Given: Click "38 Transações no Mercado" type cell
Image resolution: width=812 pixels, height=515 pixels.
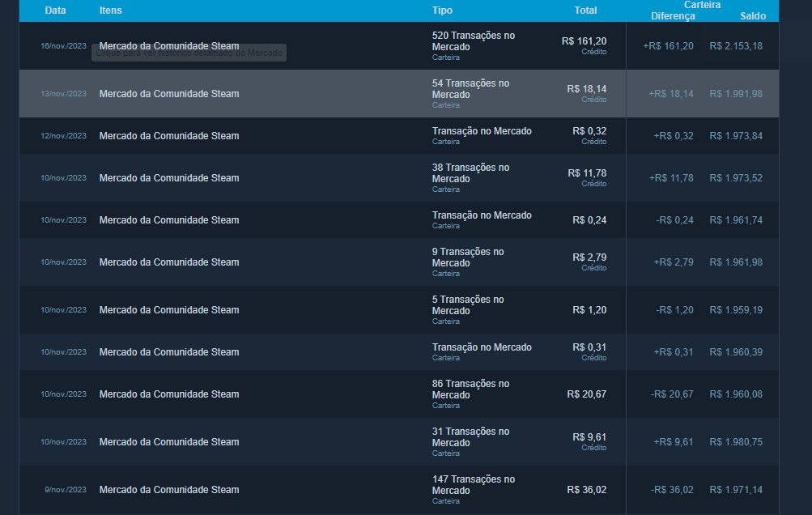Looking at the screenshot, I should point(470,173).
